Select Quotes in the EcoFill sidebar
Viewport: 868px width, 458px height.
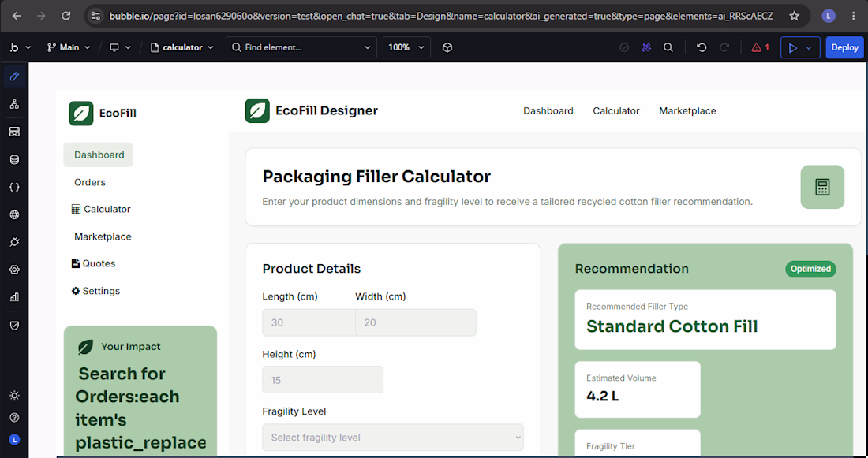[93, 263]
